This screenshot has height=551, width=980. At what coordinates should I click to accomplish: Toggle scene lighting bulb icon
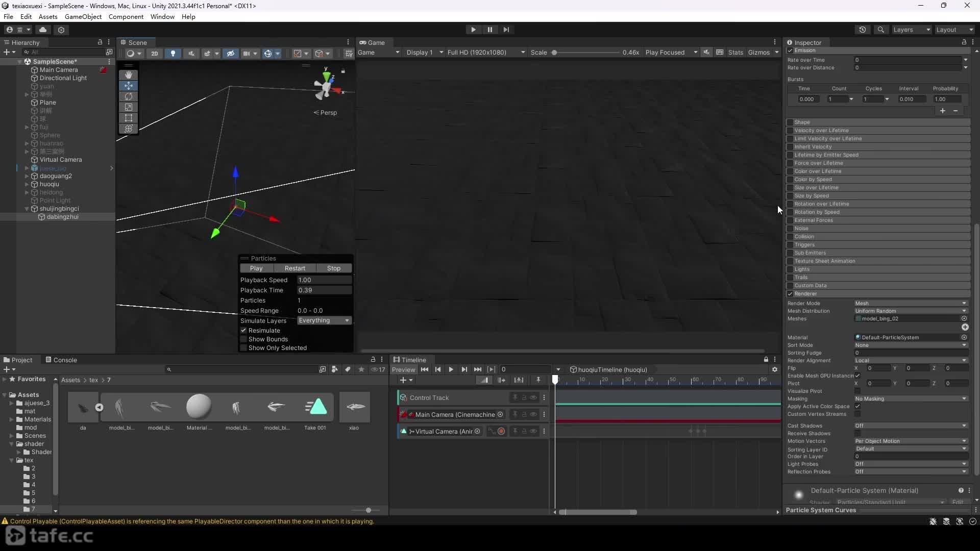pyautogui.click(x=173, y=53)
